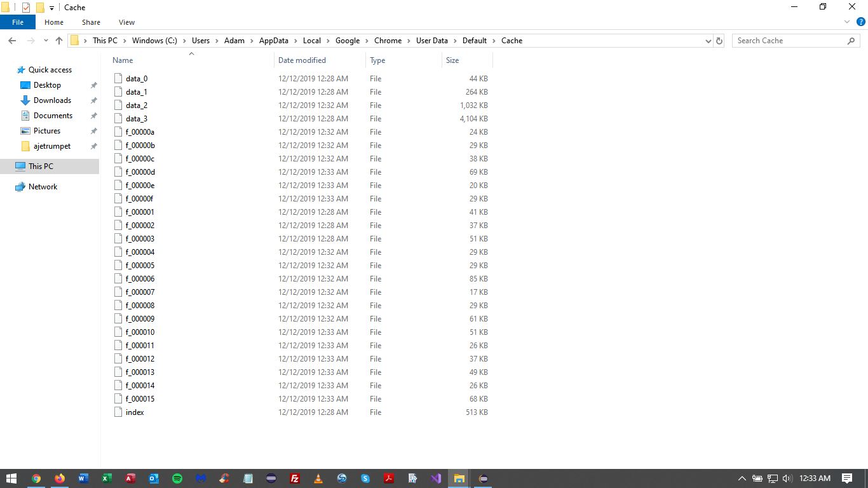Expand the chevron after Google in address bar
The image size is (868, 488).
click(x=367, y=41)
